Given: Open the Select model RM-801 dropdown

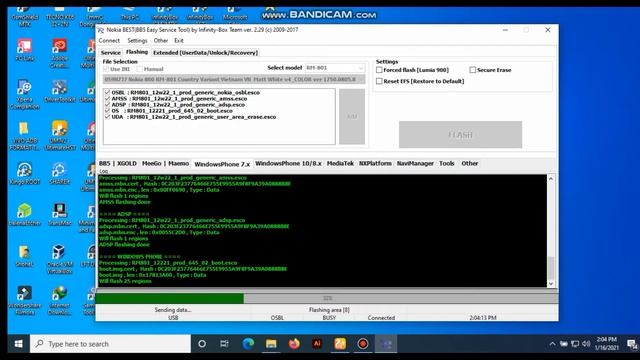Looking at the screenshot, I should coord(335,68).
